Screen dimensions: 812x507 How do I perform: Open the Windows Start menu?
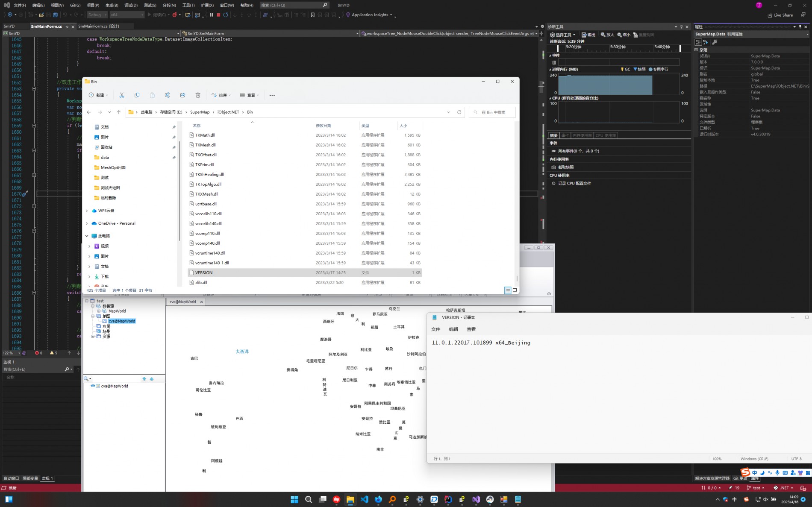(x=294, y=499)
